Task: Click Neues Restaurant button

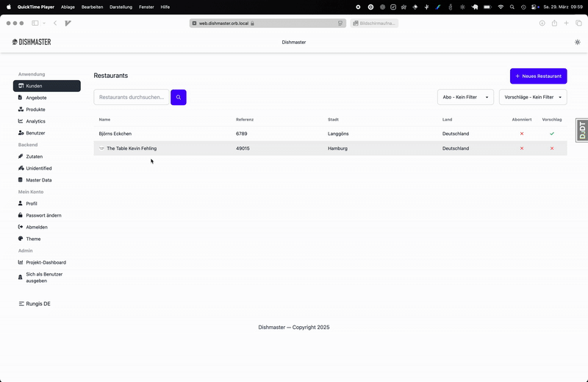Action: [538, 76]
